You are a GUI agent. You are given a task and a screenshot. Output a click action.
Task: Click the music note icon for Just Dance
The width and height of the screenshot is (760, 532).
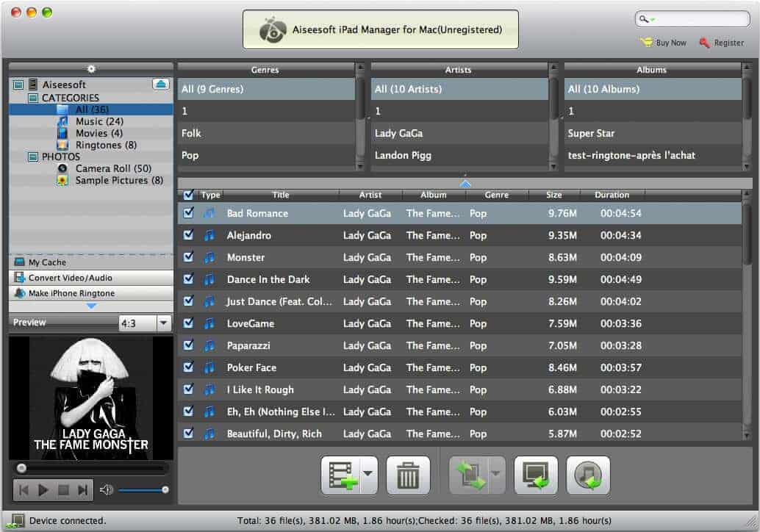(209, 301)
